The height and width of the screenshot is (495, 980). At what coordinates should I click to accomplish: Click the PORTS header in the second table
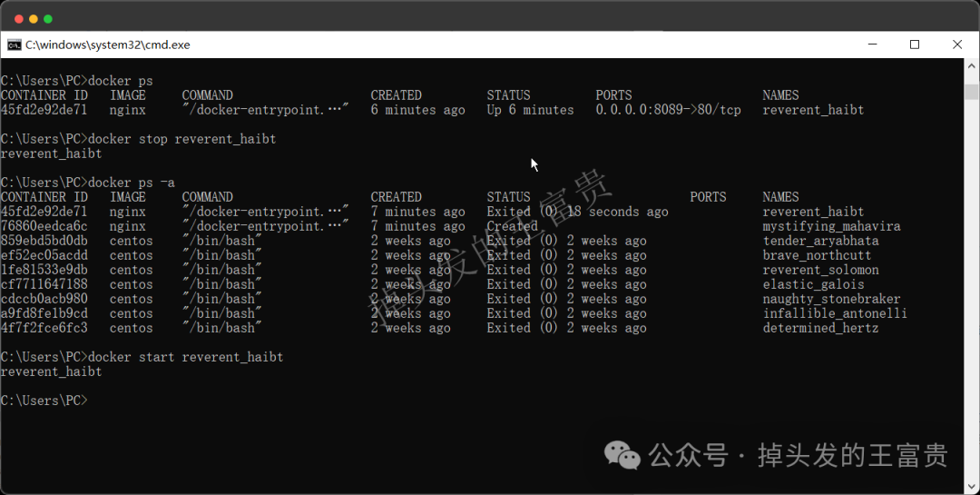point(708,197)
